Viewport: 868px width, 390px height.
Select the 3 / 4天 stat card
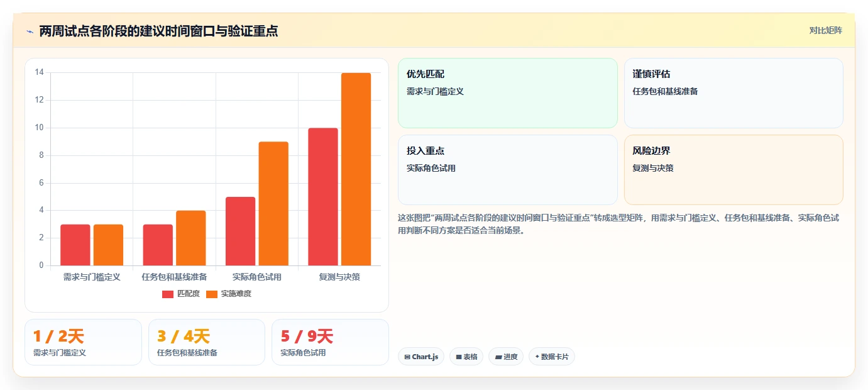[207, 342]
